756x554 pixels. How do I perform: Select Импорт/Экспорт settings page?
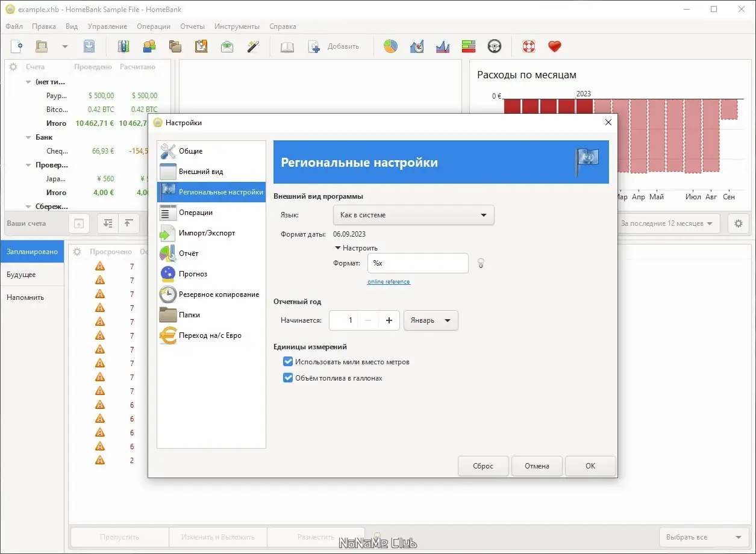click(x=211, y=233)
